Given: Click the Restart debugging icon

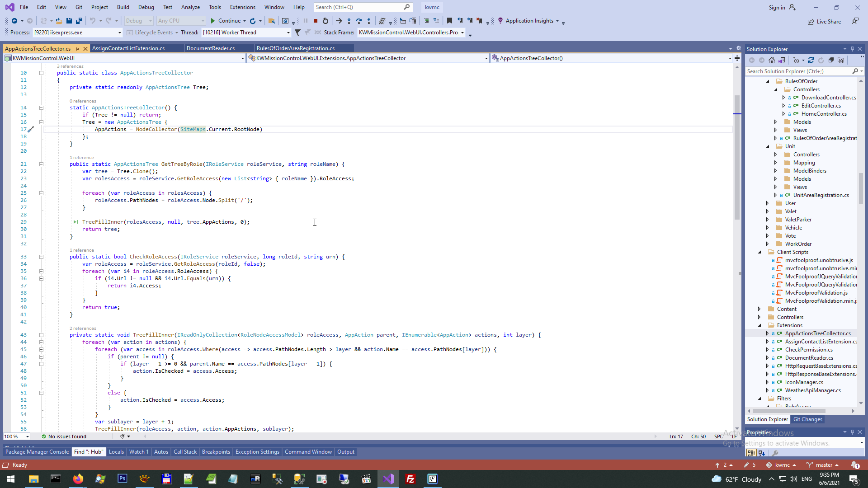Looking at the screenshot, I should point(325,21).
